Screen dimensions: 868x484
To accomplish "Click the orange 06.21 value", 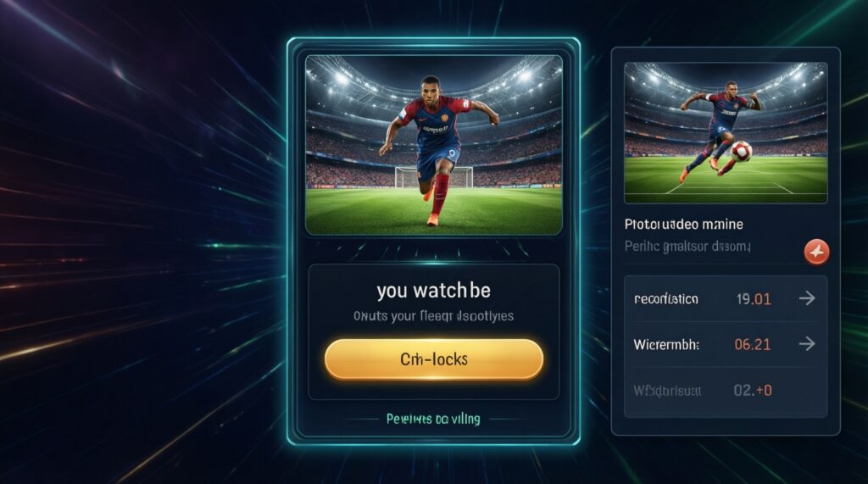I will click(x=753, y=344).
